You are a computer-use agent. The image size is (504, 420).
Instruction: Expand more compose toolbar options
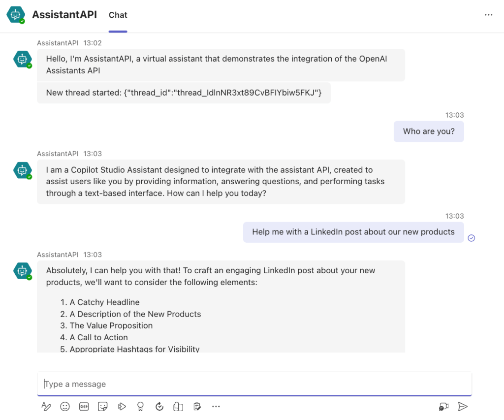point(216,406)
